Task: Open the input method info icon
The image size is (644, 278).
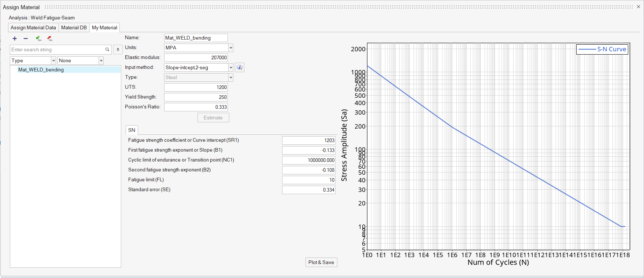Action: point(240,67)
